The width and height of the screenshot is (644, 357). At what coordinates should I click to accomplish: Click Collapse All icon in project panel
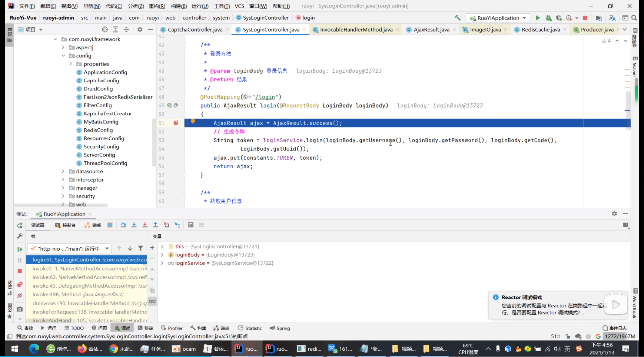click(x=126, y=29)
